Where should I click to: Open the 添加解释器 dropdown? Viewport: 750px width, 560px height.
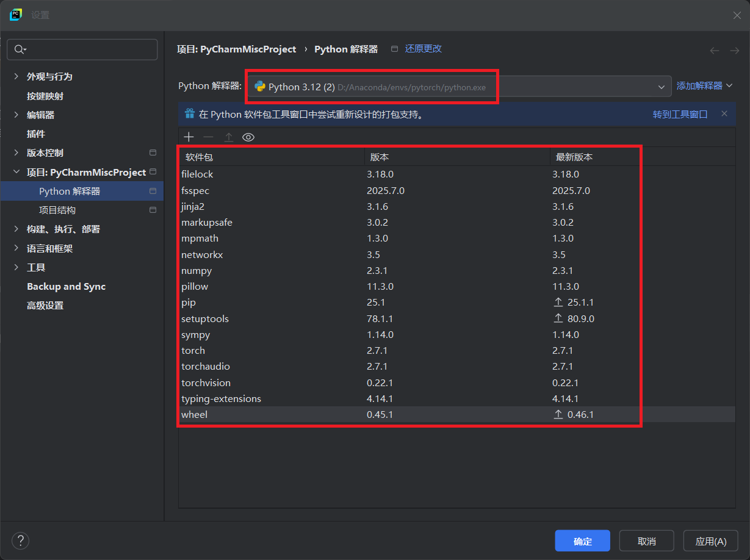point(704,86)
